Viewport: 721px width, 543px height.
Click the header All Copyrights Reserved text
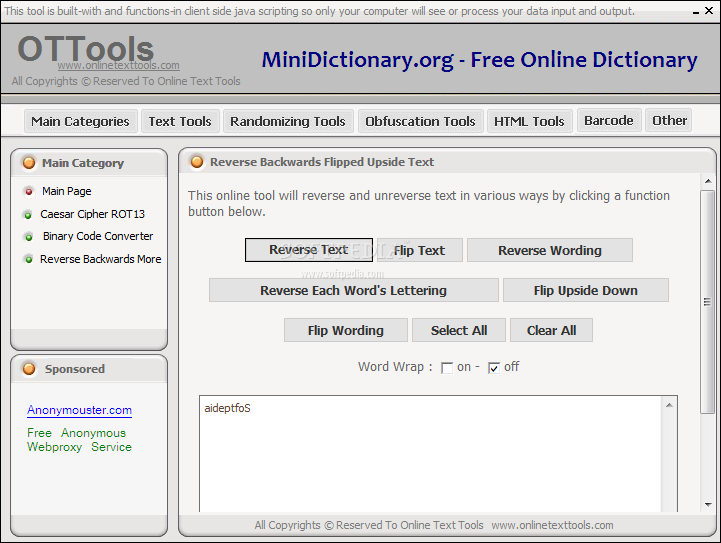coord(126,81)
